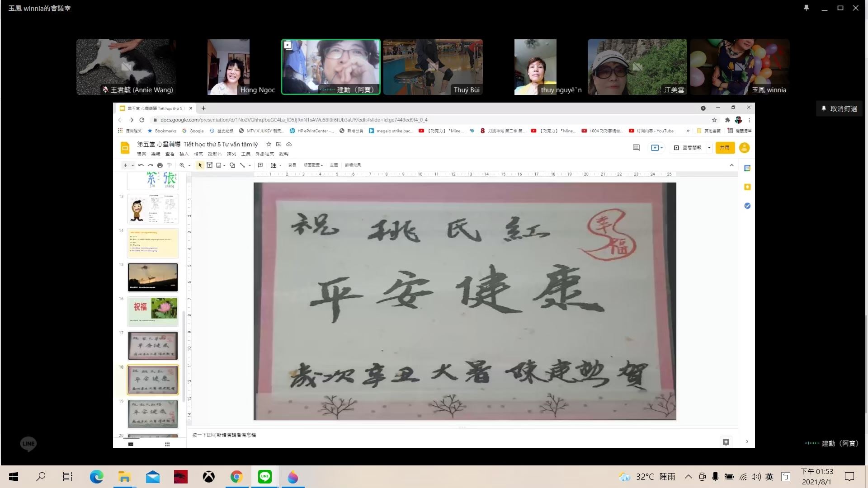This screenshot has width=868, height=488.
Task: Click the move to folder icon
Action: 278,144
